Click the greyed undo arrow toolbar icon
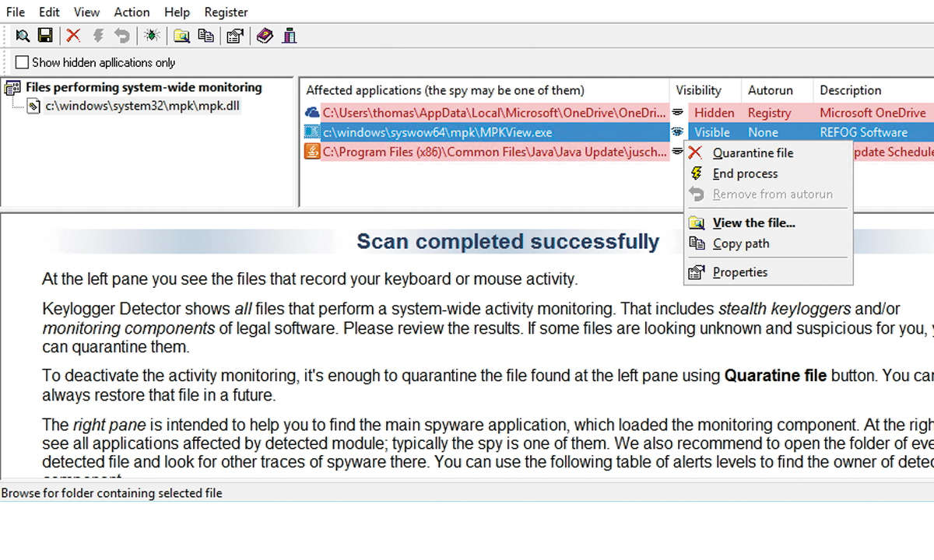This screenshot has height=560, width=934. [x=121, y=35]
